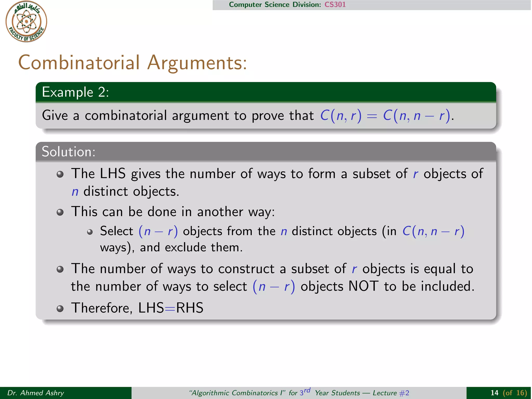Click the '(of 16)' page total

click(515, 393)
